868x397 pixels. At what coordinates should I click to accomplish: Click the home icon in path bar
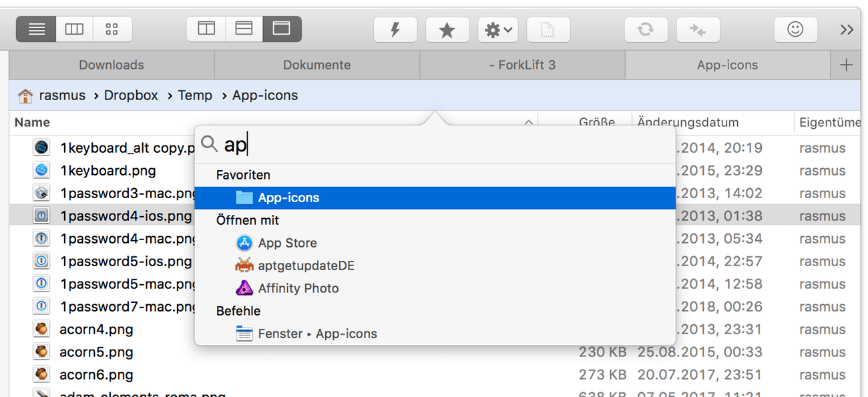(x=25, y=96)
